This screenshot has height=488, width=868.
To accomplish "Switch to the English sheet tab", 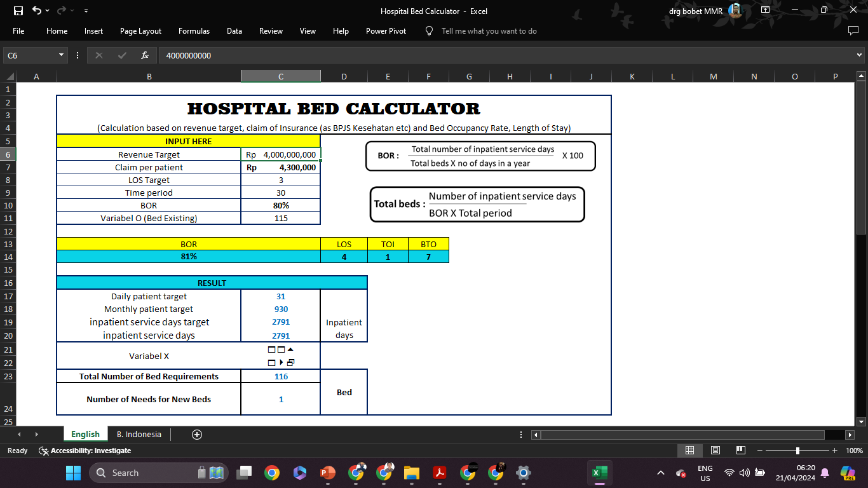I will tap(85, 435).
